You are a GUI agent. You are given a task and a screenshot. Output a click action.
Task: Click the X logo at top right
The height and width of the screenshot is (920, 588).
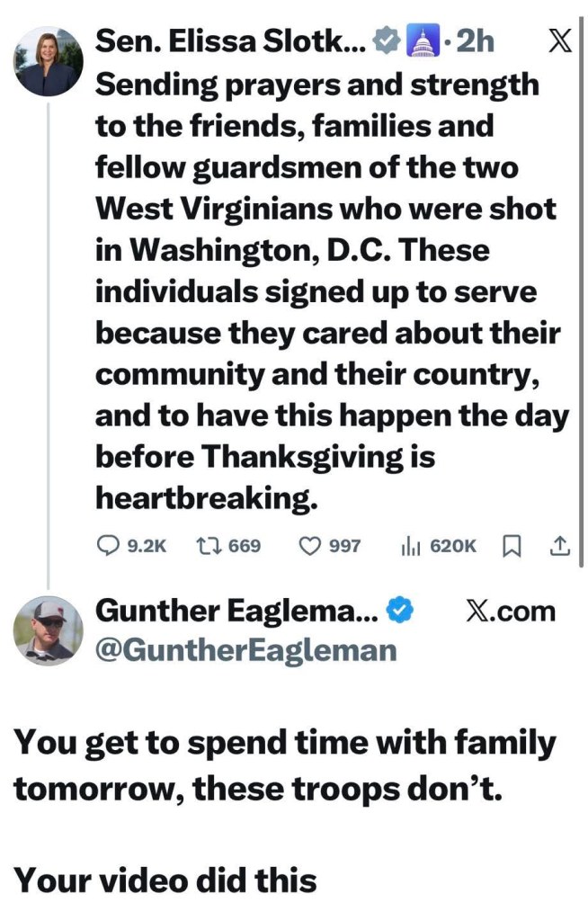pos(559,43)
